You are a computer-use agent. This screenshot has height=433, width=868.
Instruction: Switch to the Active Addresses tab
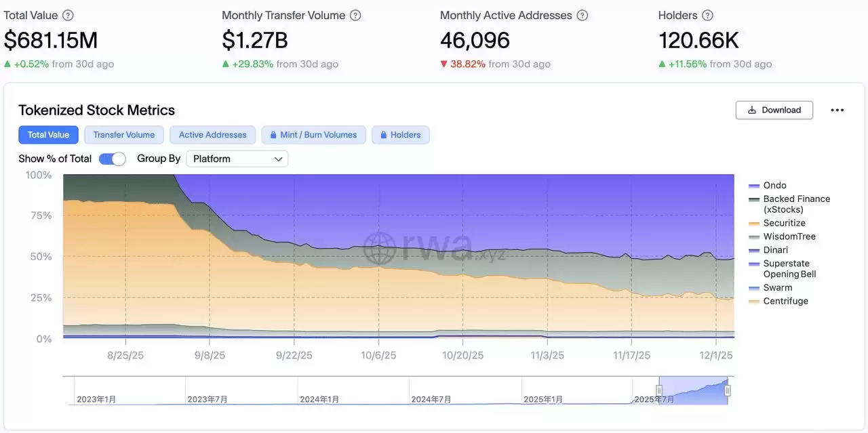click(212, 135)
